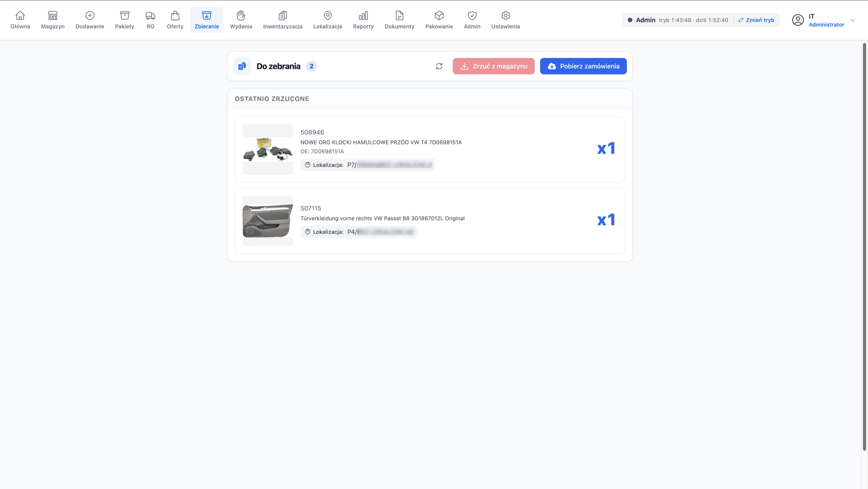Click the badge showing 2 items

(x=311, y=66)
